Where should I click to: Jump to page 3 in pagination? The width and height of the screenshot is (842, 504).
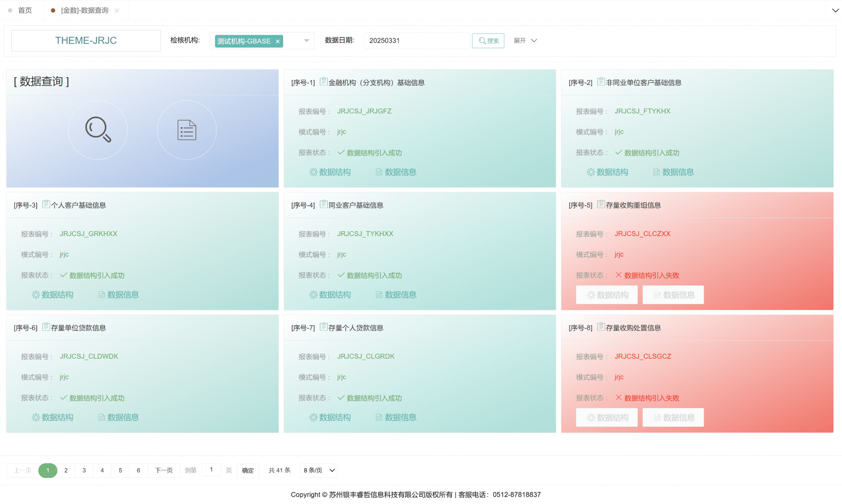(x=84, y=470)
